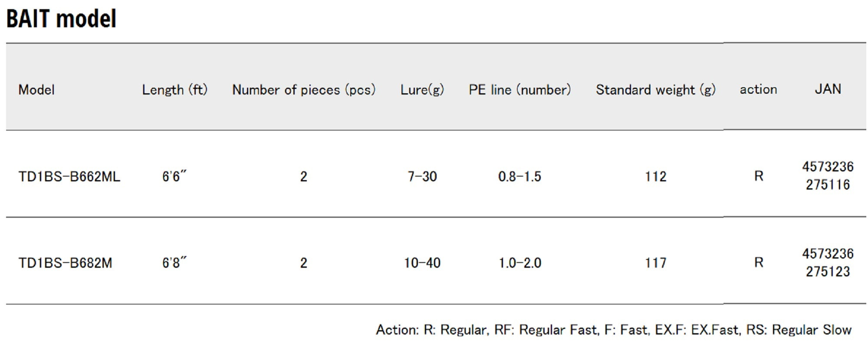The width and height of the screenshot is (868, 348).
Task: Click the Length (ft) column header
Action: coord(174,90)
